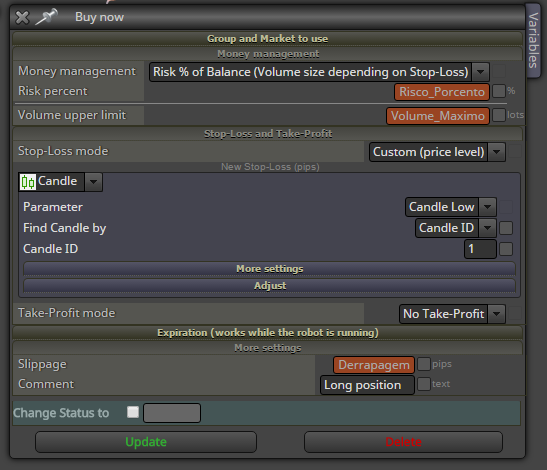Close the Buy now dialog with the X icon
Viewport: 547px width, 470px height.
pyautogui.click(x=22, y=17)
